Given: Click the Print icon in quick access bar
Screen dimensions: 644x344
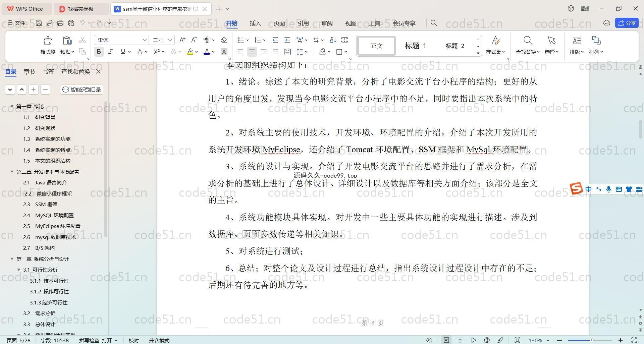Looking at the screenshot, I should tap(60, 23).
